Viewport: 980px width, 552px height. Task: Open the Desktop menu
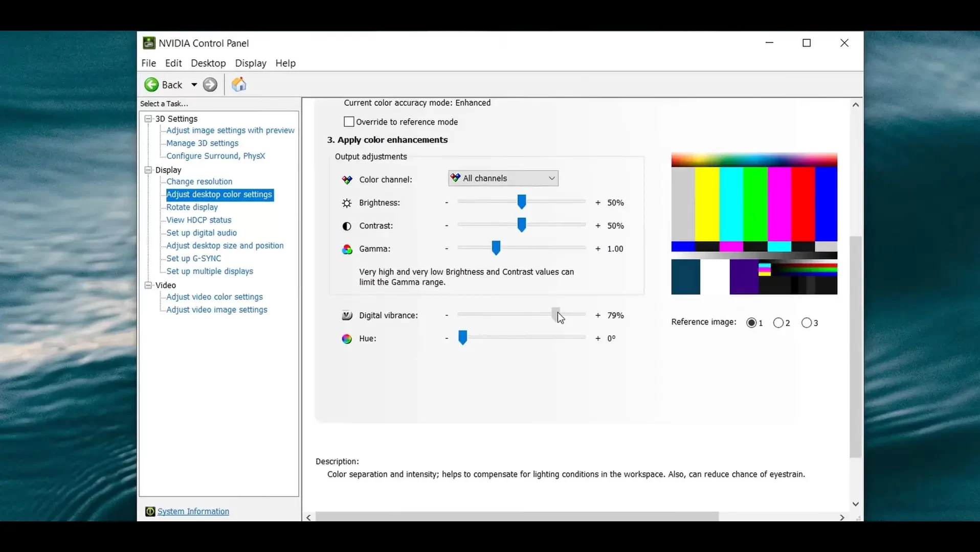(208, 63)
